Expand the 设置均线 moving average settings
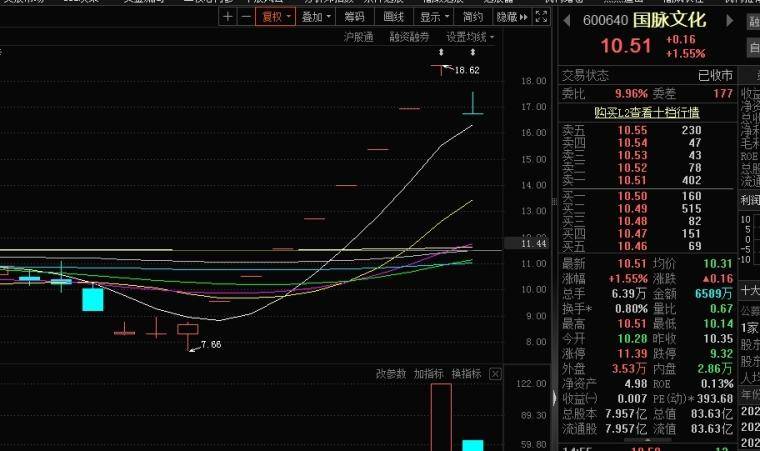The height and width of the screenshot is (451, 760). [470, 37]
